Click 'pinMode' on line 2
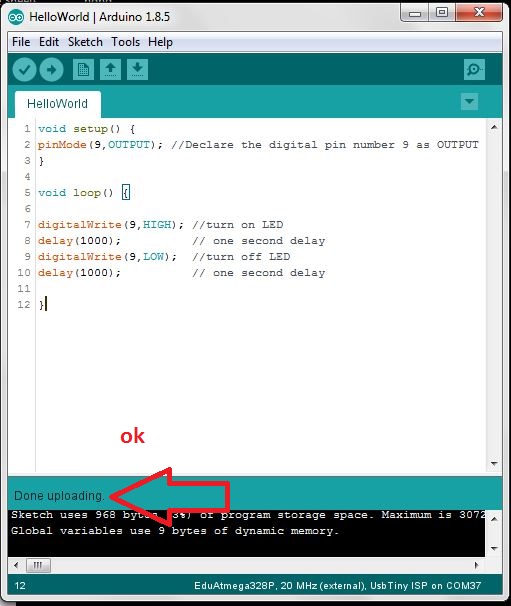 62,145
